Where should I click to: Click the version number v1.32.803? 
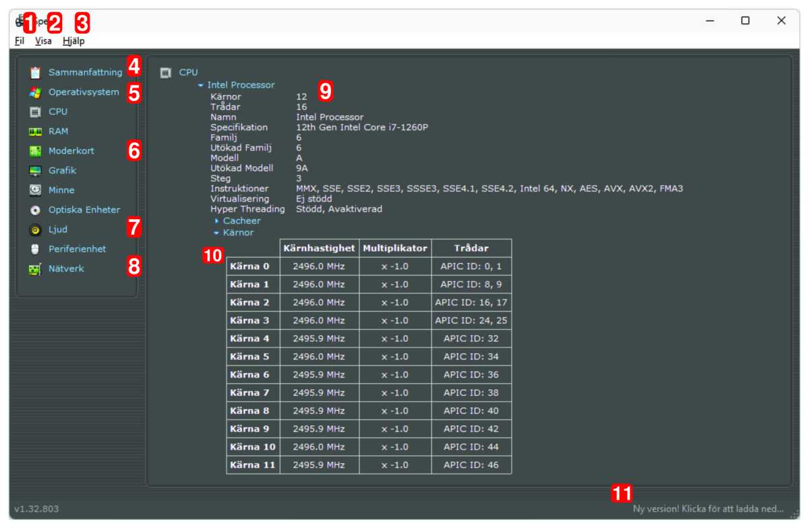point(36,509)
